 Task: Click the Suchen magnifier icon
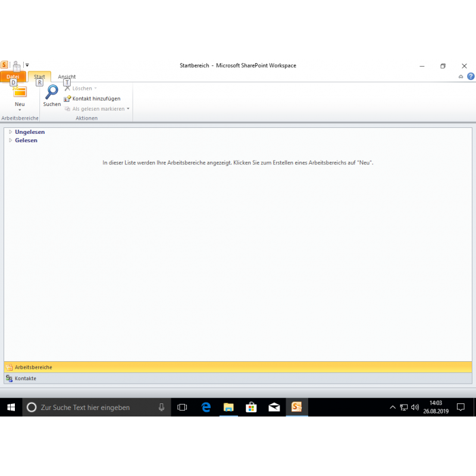52,91
